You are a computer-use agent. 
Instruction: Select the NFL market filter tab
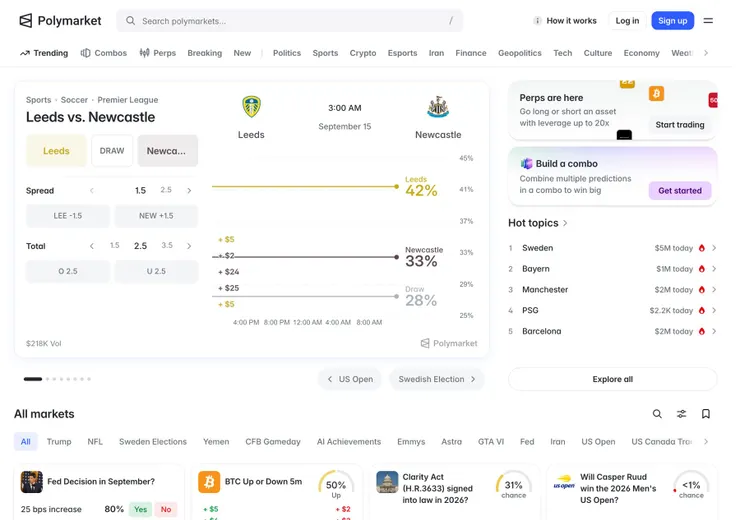(x=95, y=442)
